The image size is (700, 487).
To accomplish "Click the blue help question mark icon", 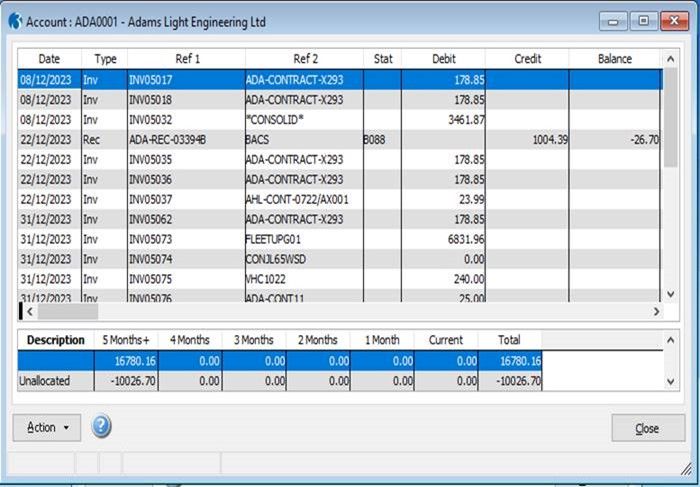I will point(101,426).
